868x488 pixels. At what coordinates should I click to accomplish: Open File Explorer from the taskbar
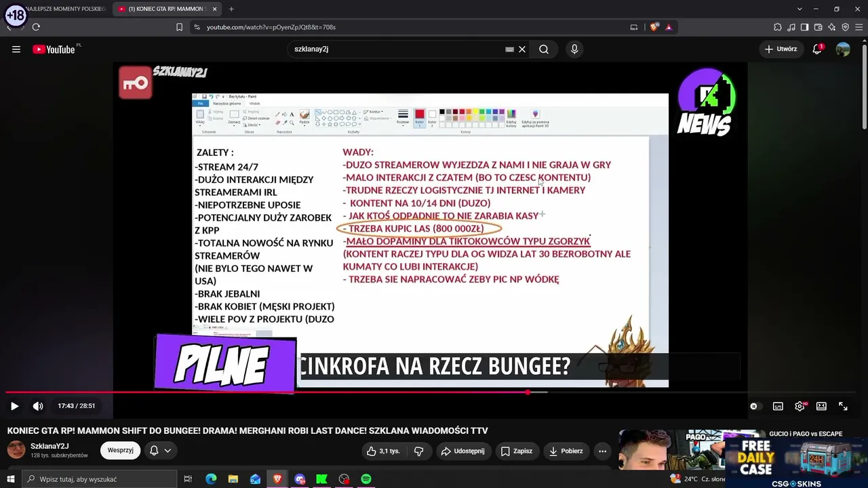233,479
